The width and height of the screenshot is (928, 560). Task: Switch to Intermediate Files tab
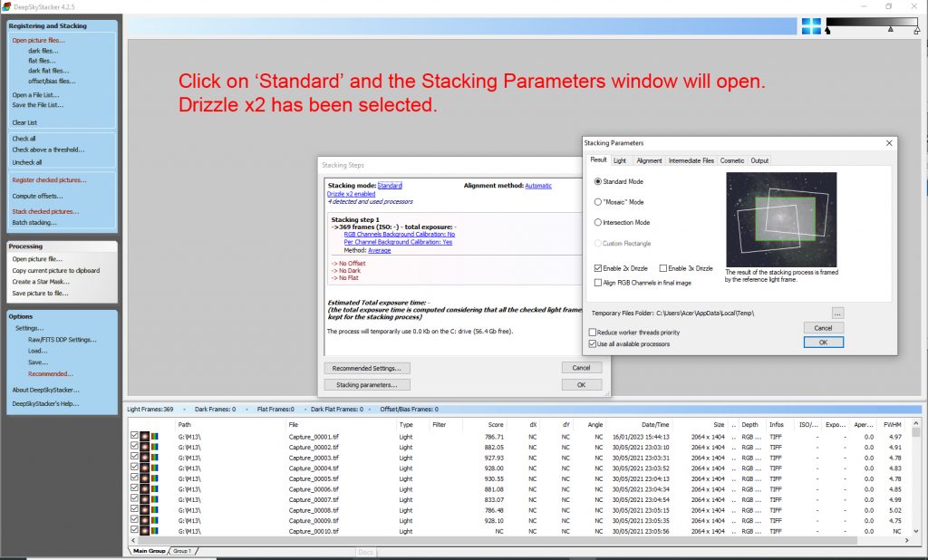pyautogui.click(x=691, y=160)
